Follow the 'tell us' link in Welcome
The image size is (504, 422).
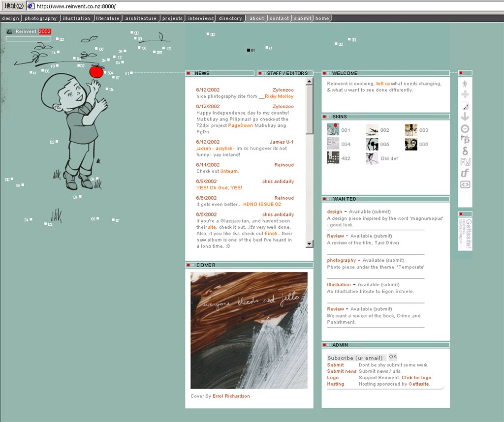point(383,84)
